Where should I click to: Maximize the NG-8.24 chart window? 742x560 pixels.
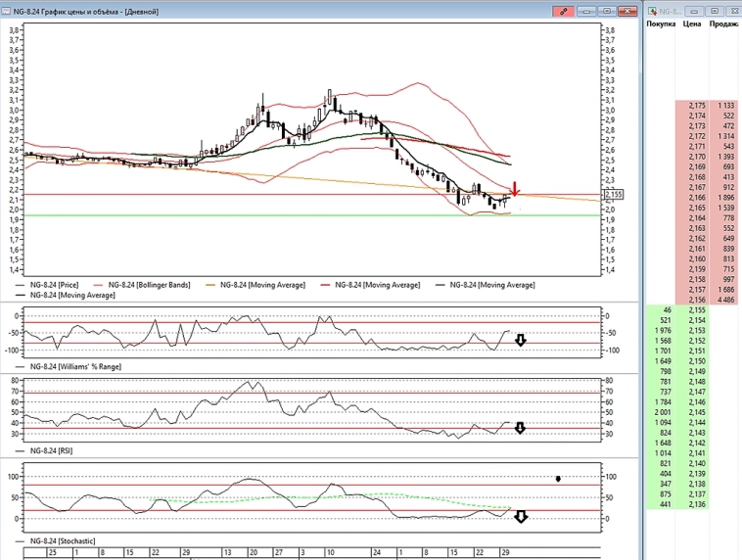607,11
